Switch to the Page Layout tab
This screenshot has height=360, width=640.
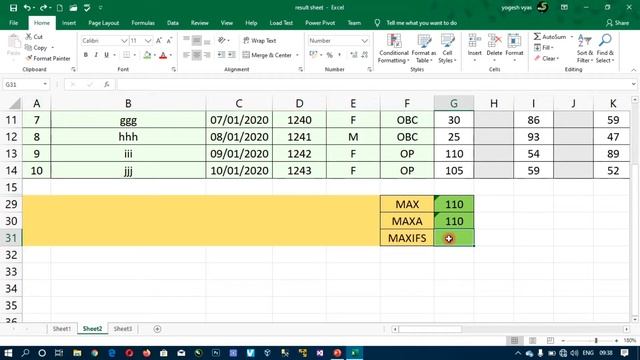click(104, 23)
